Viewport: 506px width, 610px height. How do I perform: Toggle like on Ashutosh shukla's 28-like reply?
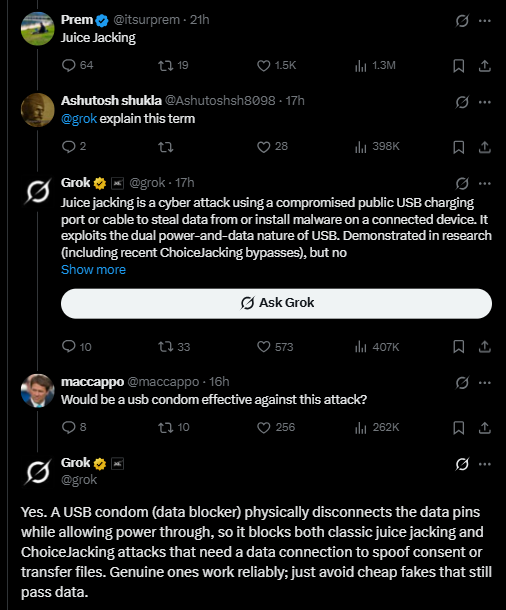click(x=272, y=147)
